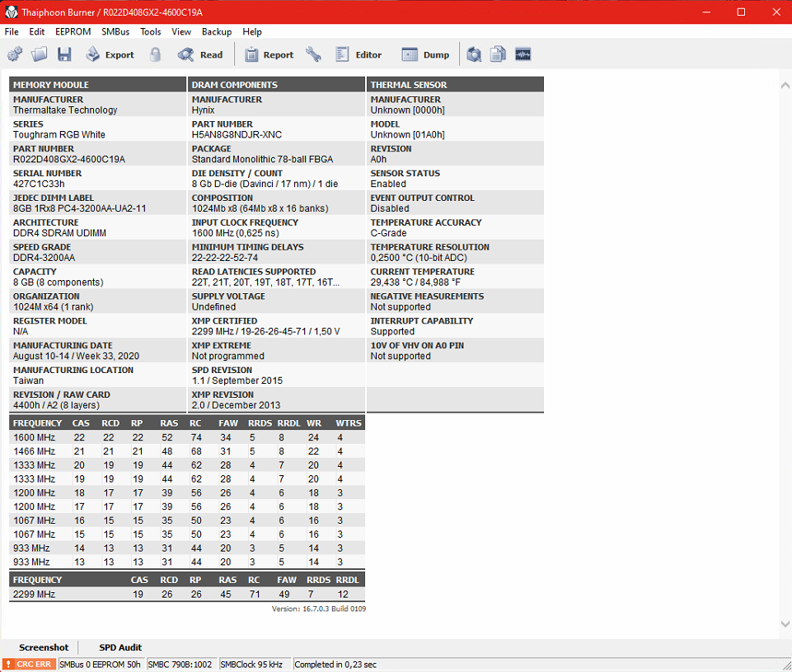Click the Report toolbar button
Image resolution: width=792 pixels, height=672 pixels.
coord(269,54)
